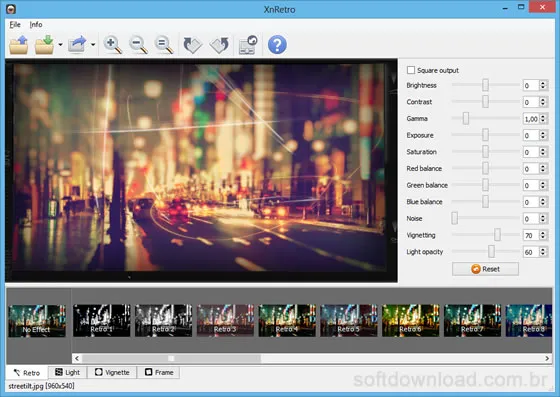Apply the Retro 2 effect

point(164,321)
